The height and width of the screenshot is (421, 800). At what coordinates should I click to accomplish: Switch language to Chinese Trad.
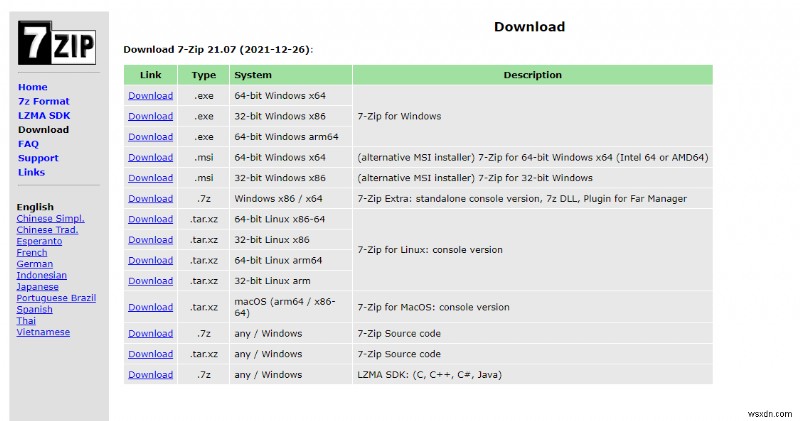(47, 230)
